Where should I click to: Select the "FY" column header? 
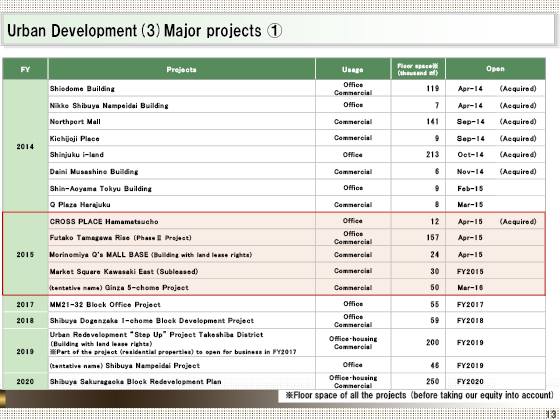pyautogui.click(x=25, y=69)
